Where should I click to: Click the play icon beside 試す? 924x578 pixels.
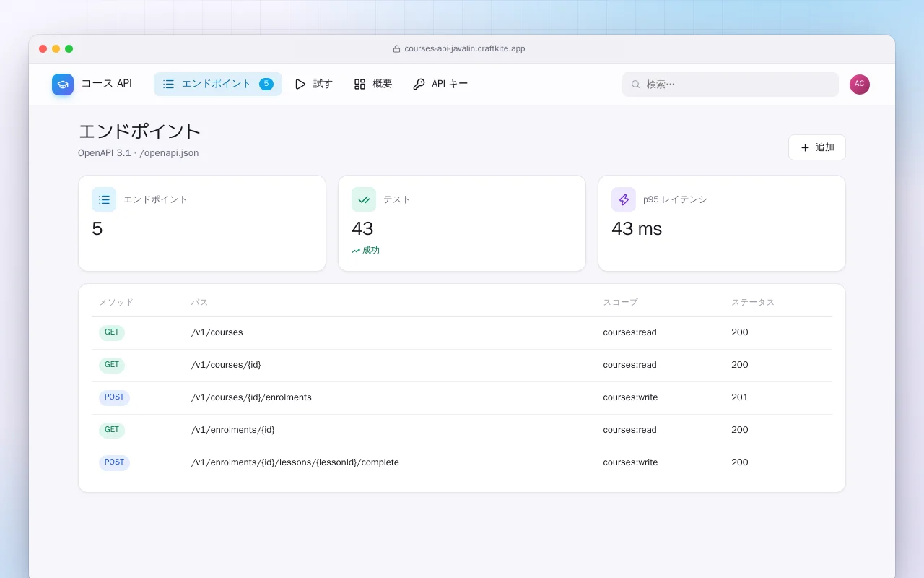300,85
